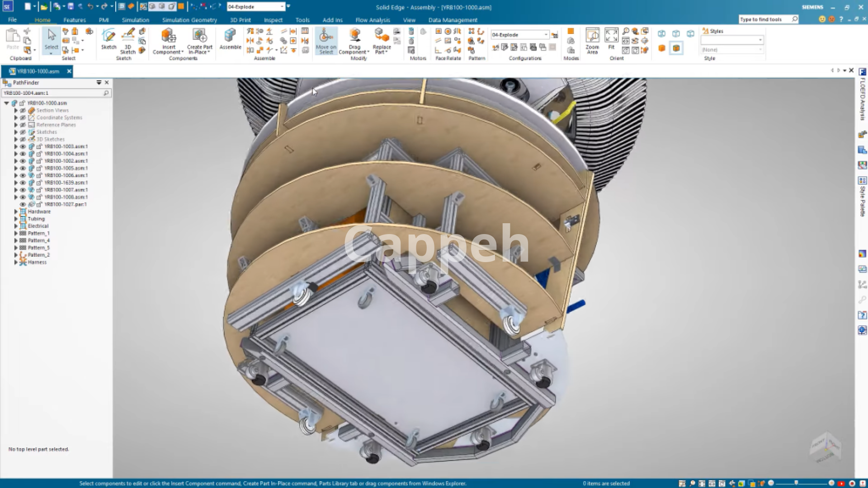868x488 pixels.
Task: Open the Simulation ribbon tab
Action: [x=135, y=20]
